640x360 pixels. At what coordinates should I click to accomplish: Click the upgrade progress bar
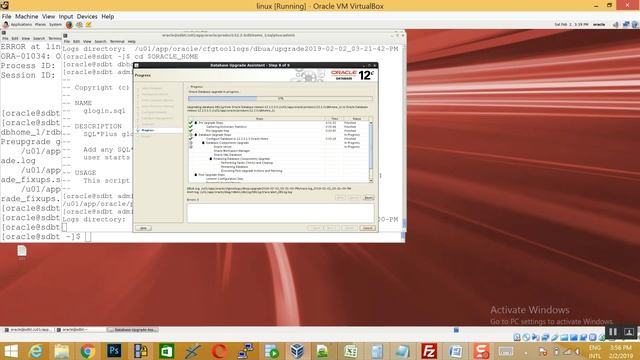tap(280, 98)
